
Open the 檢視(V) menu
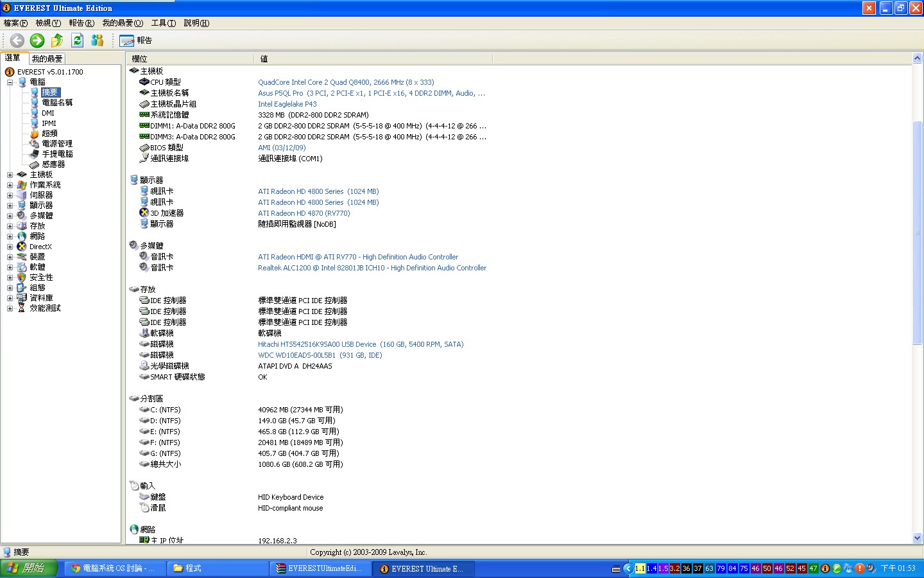point(48,23)
